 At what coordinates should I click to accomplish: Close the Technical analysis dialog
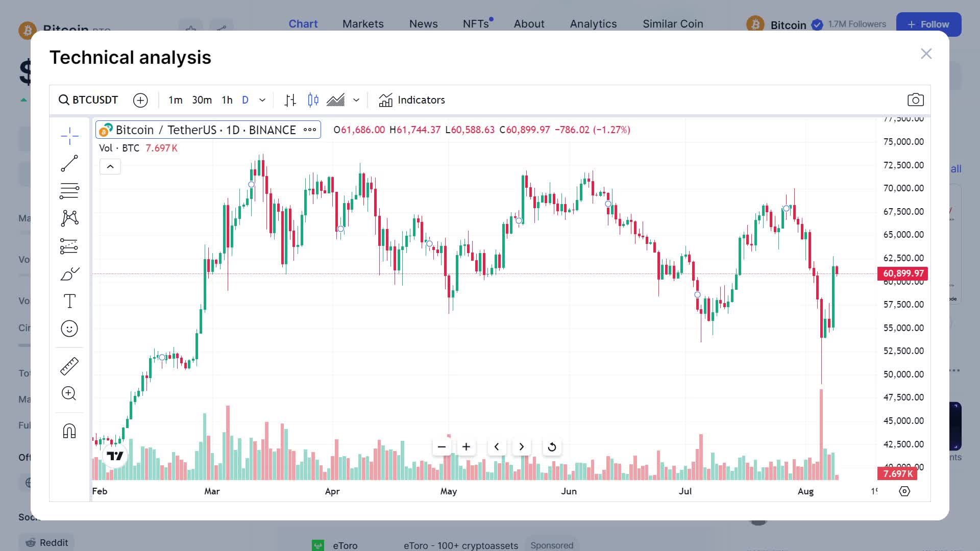pyautogui.click(x=926, y=54)
